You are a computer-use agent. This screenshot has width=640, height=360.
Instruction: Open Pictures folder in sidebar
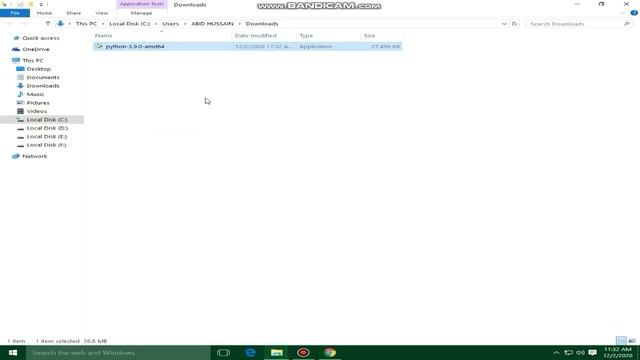(38, 102)
